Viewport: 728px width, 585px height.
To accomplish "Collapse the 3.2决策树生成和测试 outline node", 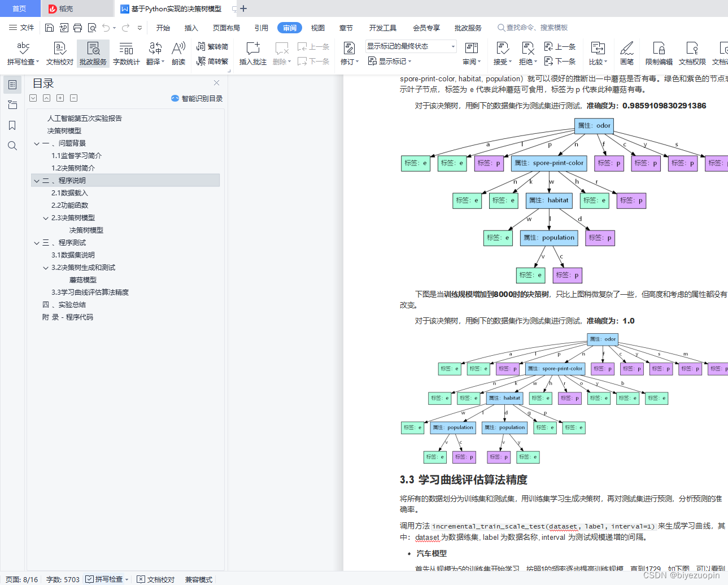I will [x=46, y=268].
